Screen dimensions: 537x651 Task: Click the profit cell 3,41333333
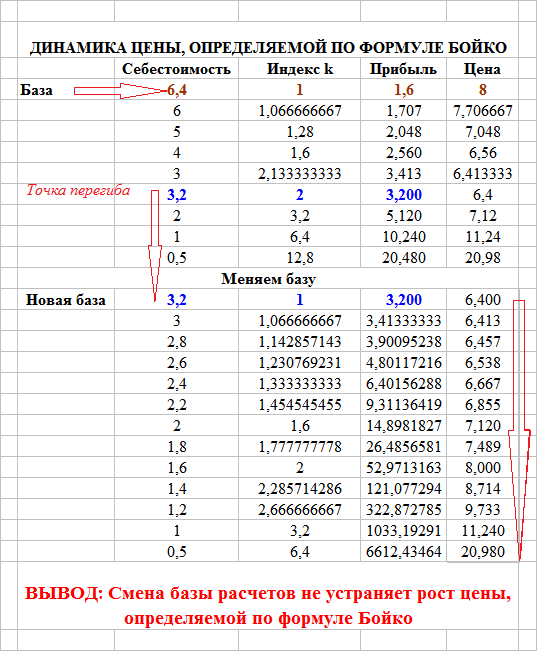(403, 320)
